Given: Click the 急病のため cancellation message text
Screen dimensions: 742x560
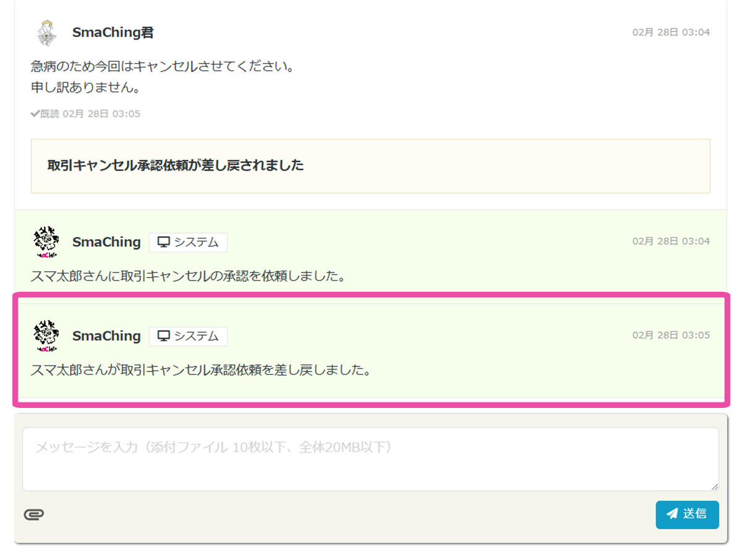Looking at the screenshot, I should tap(162, 66).
